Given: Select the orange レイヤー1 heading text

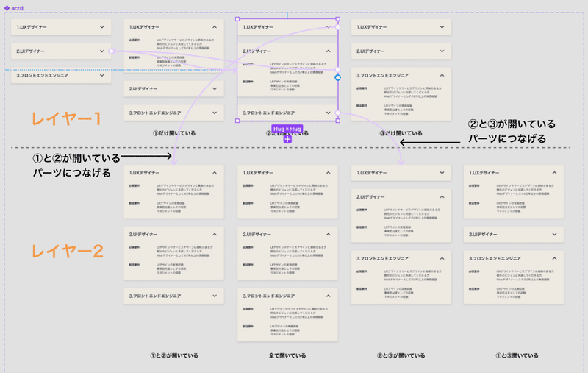Looking at the screenshot, I should [66, 119].
